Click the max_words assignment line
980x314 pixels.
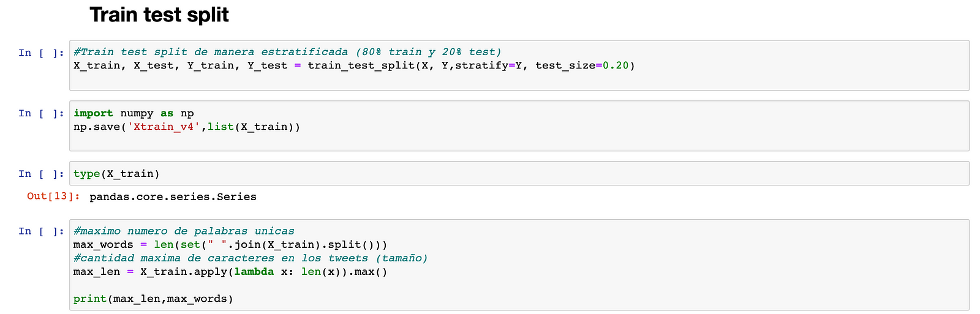pos(230,245)
